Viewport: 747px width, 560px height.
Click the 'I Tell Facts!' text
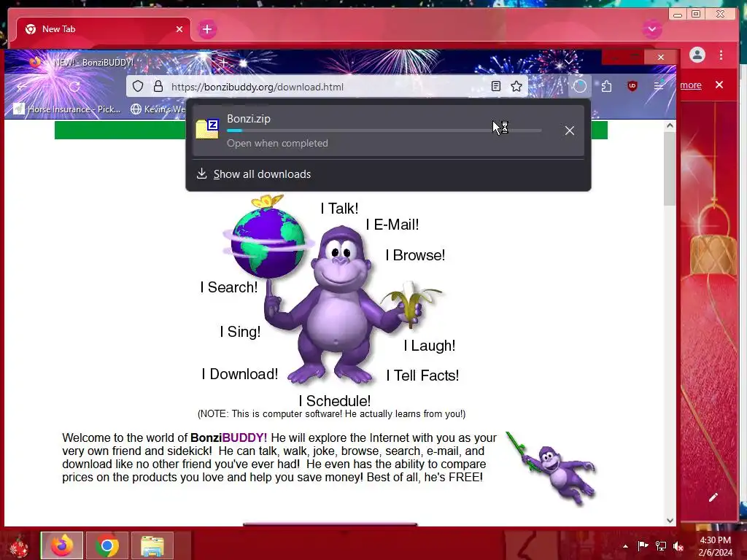(422, 376)
